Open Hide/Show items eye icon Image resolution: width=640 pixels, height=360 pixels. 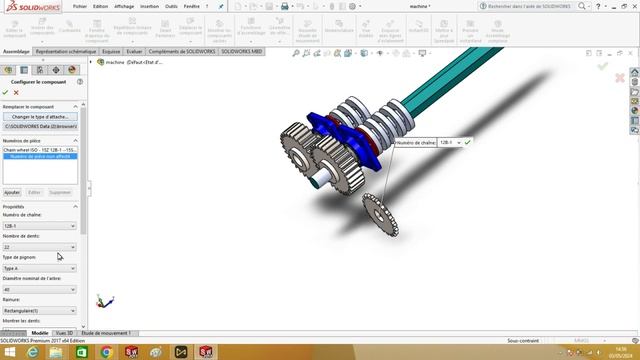click(x=380, y=53)
